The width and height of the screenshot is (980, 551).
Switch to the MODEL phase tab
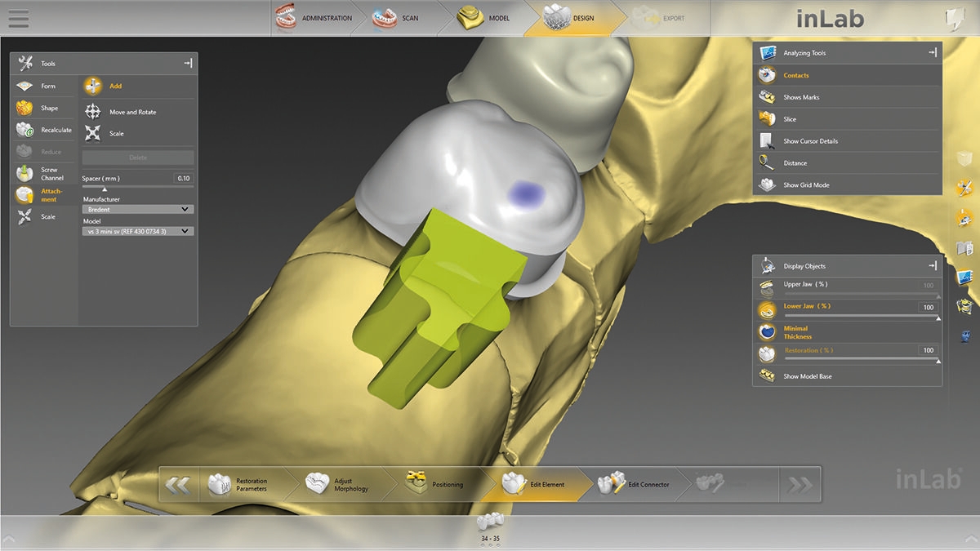click(x=487, y=18)
